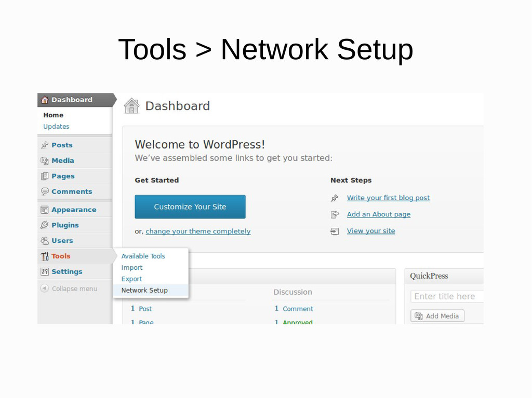
Task: Click arrow icon beside View your site
Action: point(335,231)
